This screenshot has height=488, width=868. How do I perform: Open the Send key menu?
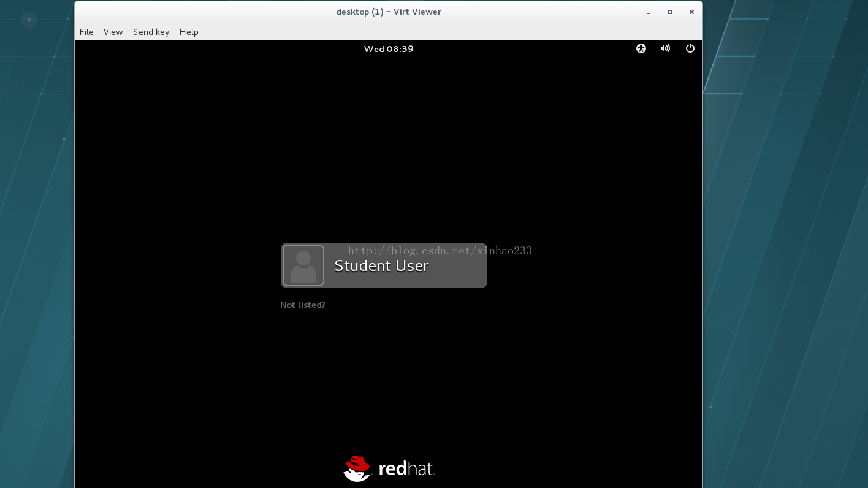pos(151,32)
